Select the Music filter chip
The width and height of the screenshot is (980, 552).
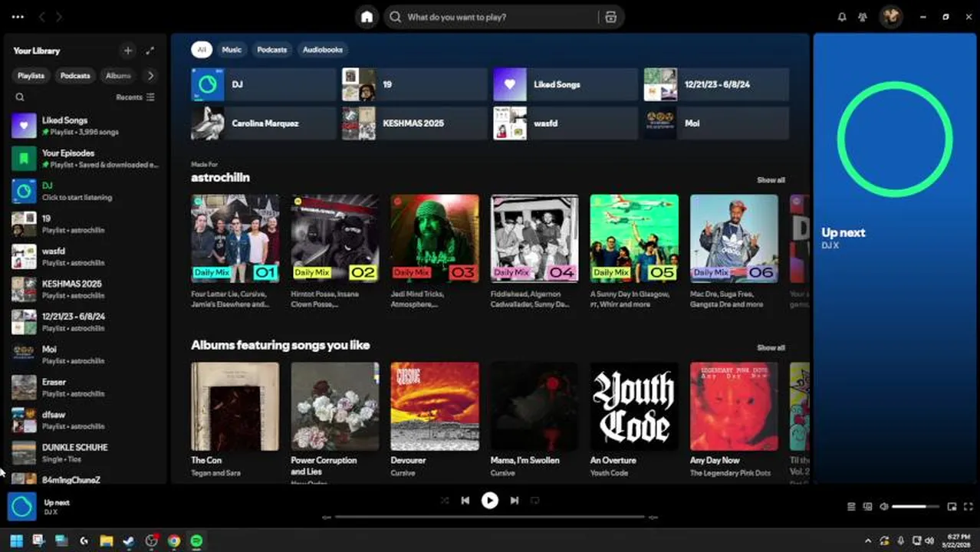tap(232, 50)
